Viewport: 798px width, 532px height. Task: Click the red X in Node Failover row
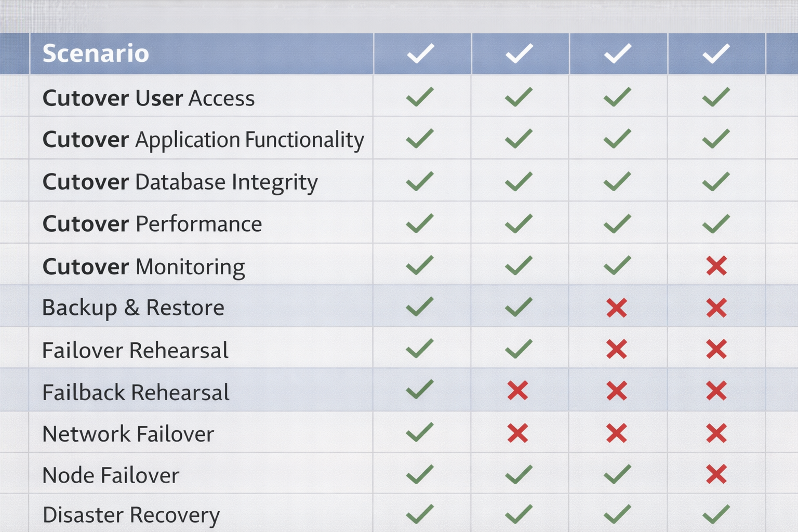(x=716, y=474)
